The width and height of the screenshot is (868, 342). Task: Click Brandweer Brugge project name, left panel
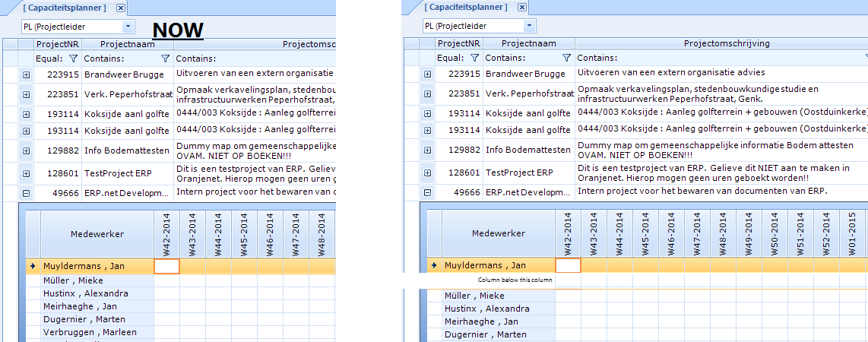(x=123, y=74)
